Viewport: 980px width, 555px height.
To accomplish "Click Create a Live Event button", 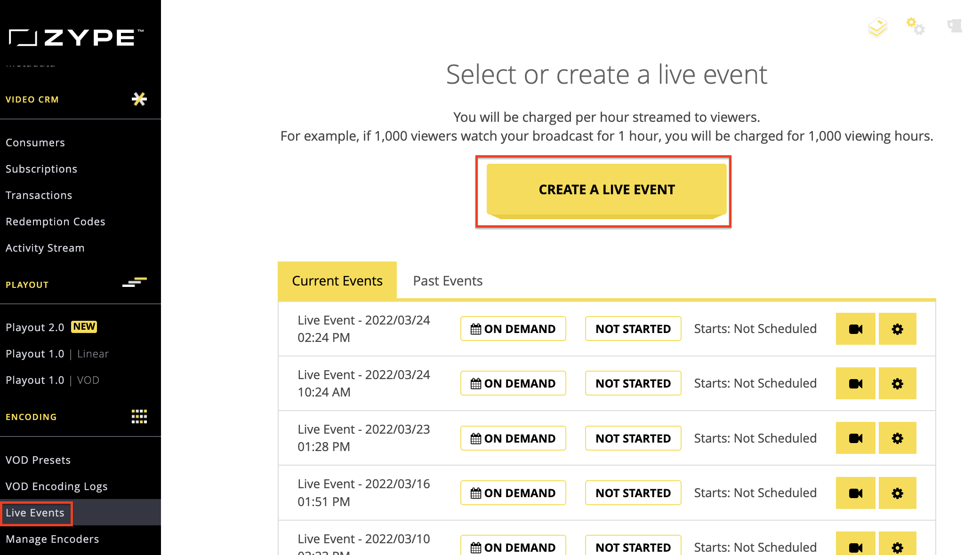I will (x=607, y=190).
